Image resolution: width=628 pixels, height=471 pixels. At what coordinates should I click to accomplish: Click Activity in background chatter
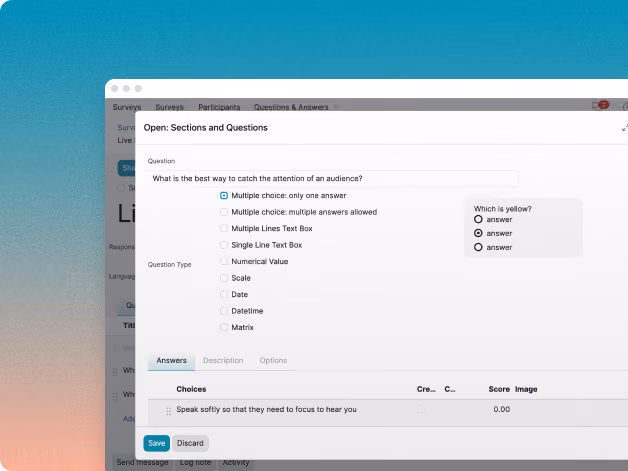point(236,462)
